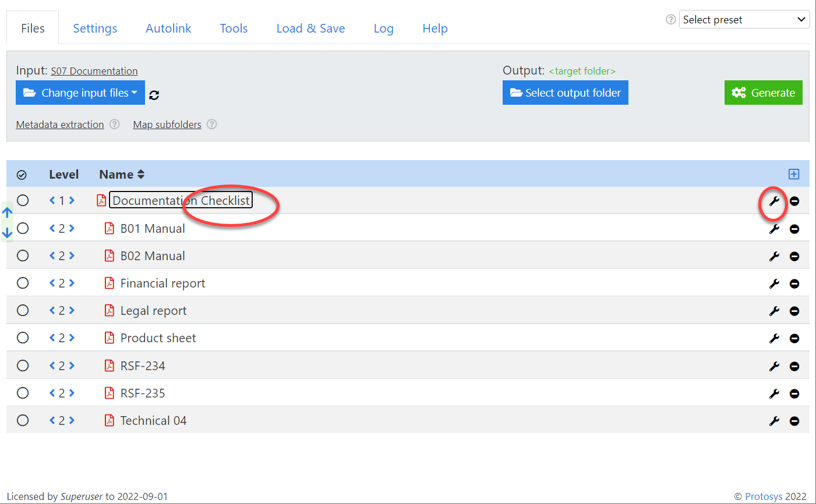
Task: Select the radio button for Legal report
Action: (x=23, y=310)
